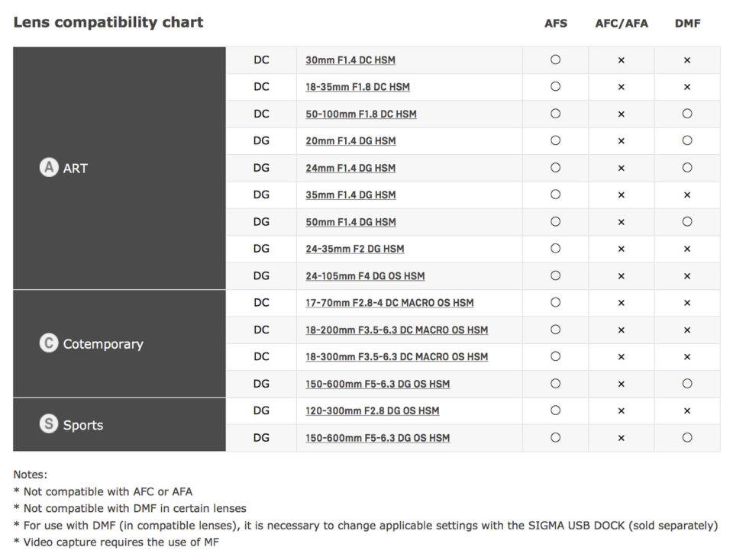The width and height of the screenshot is (733, 560).
Task: Open the 24-35mm F2 DG HSM lens link
Action: coord(354,249)
